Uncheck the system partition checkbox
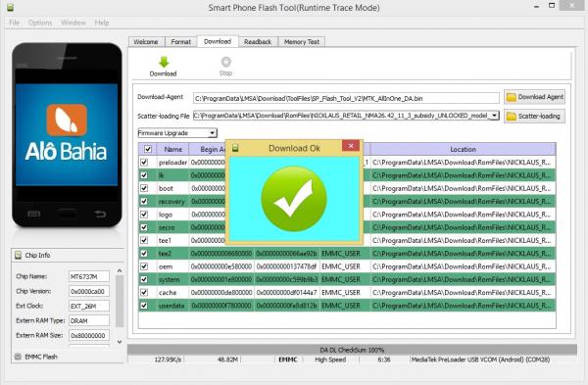Screen dimensions: 588x385 [144, 279]
